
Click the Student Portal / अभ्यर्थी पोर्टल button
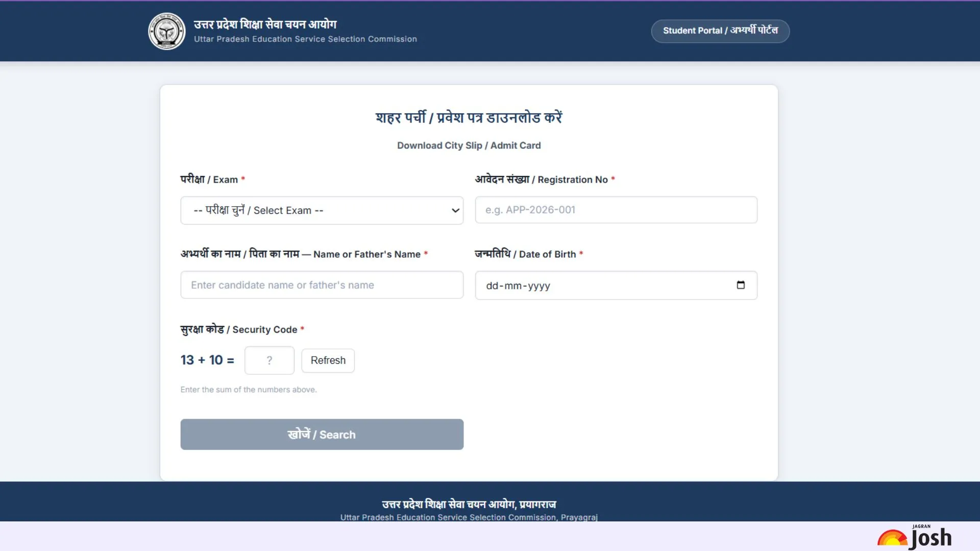[720, 31]
